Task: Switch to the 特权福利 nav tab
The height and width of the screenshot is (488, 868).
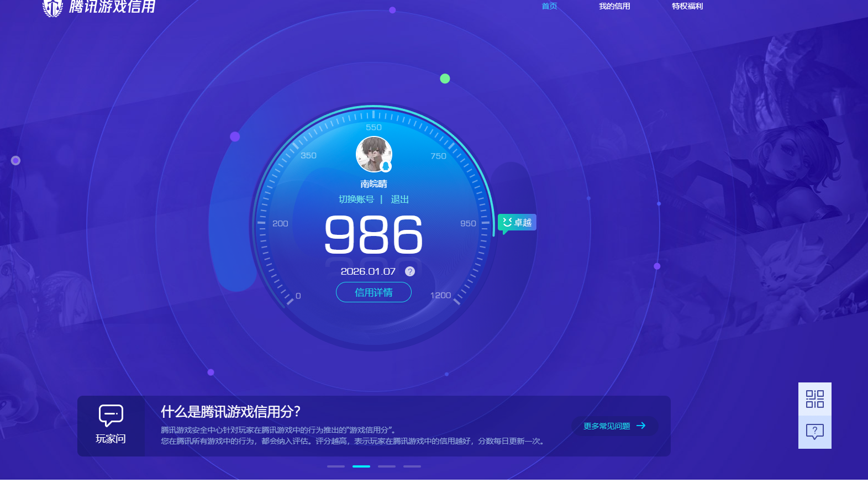Action: pos(687,7)
